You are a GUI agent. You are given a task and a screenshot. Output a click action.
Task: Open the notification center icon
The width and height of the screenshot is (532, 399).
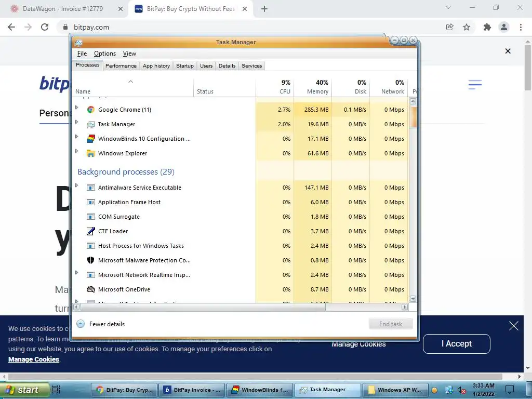click(510, 390)
